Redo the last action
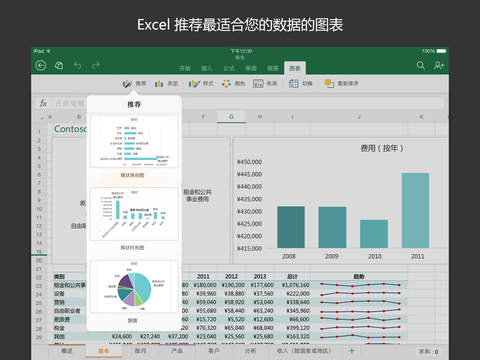 (96, 65)
